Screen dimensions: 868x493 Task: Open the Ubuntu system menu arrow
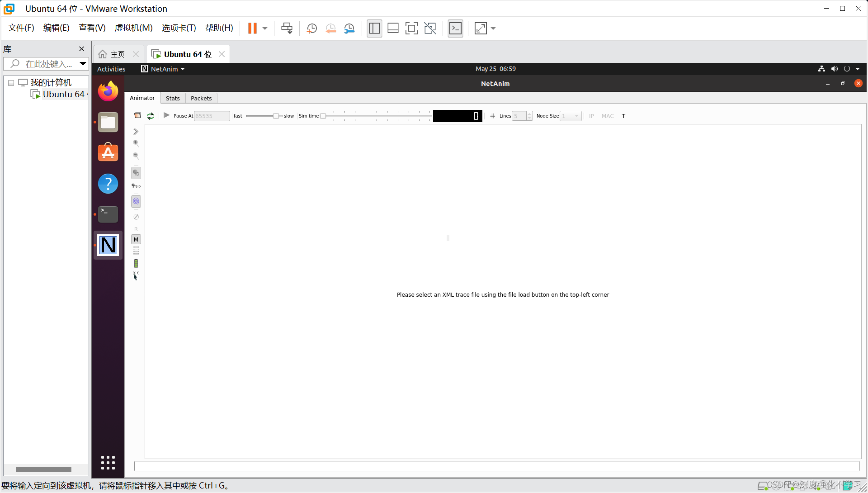(858, 69)
